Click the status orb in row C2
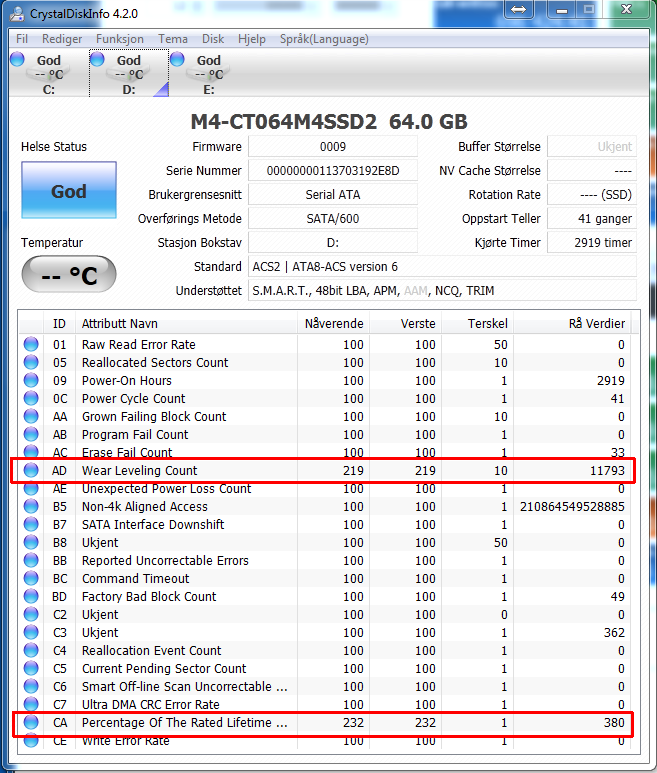 pos(31,614)
